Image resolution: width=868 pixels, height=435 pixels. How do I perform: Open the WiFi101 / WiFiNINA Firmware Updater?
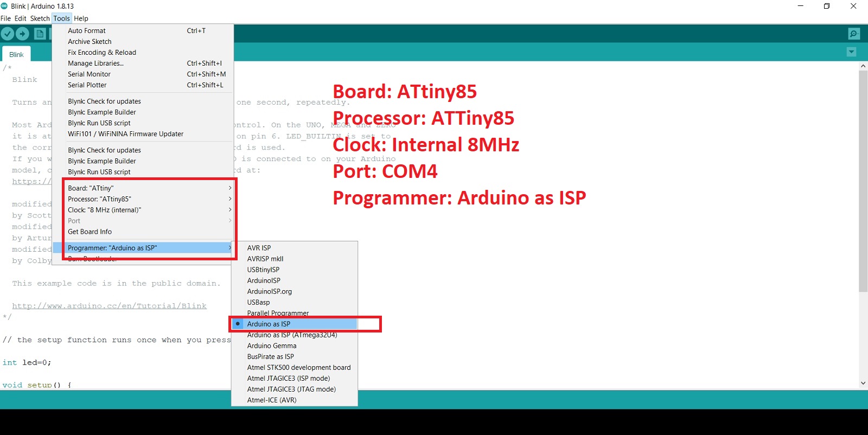143,134
